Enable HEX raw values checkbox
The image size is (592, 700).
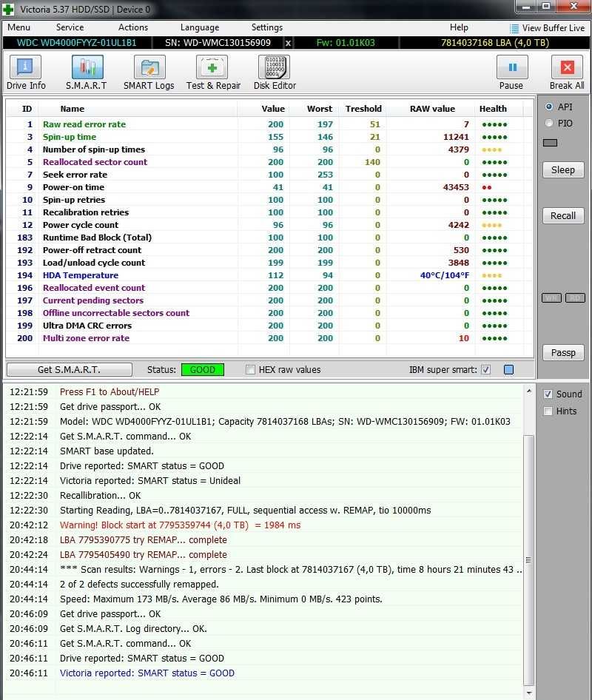(250, 370)
